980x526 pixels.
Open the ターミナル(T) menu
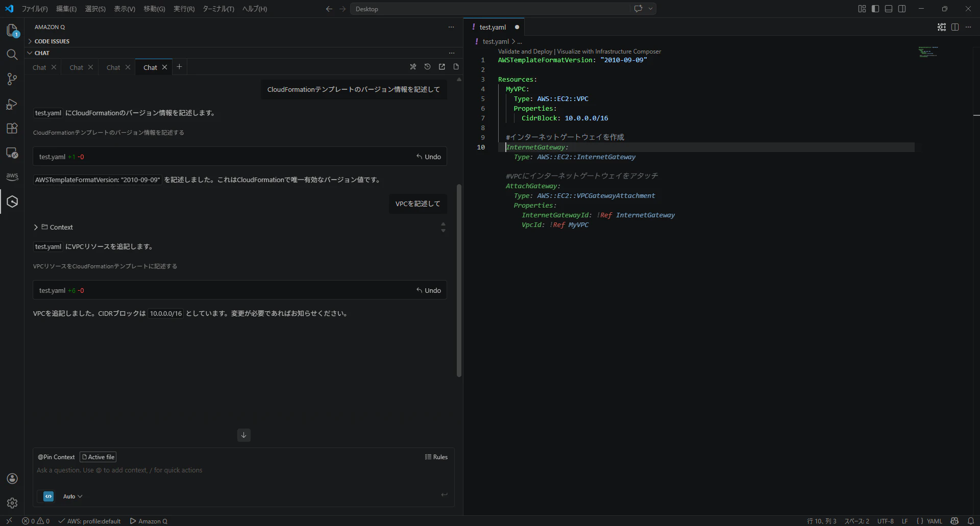(x=218, y=9)
